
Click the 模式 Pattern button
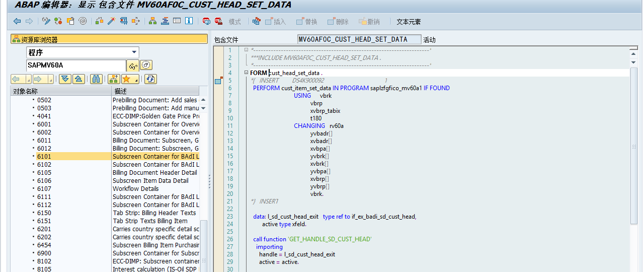235,22
